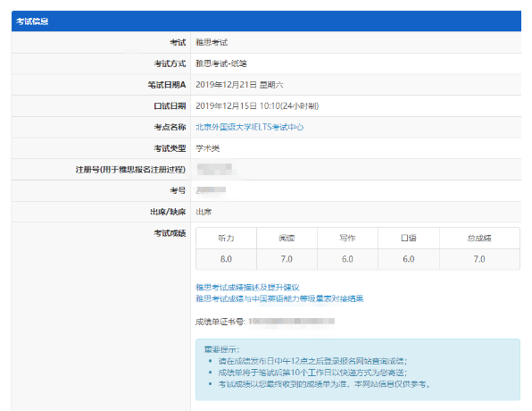Image resolution: width=532 pixels, height=411 pixels.
Task: Open the 雅思考试成绩与中国英语能力等级量表对接结果 link
Action: pos(279,298)
